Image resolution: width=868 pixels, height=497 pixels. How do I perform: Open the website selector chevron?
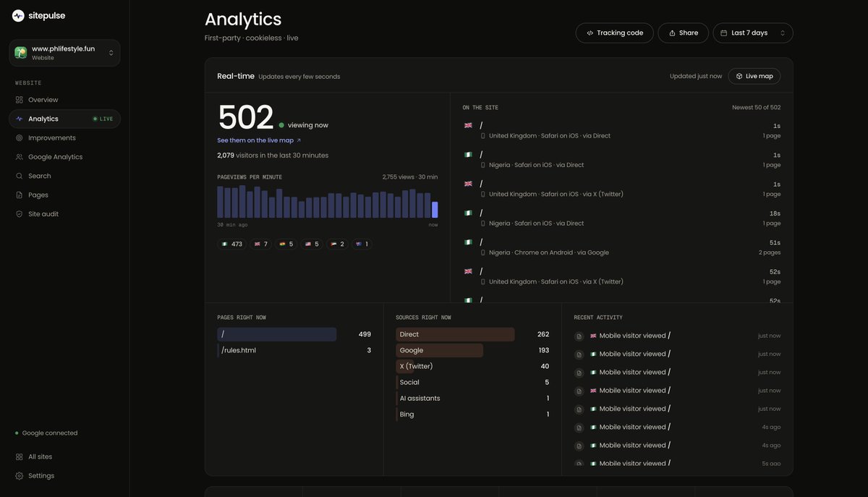click(x=111, y=53)
